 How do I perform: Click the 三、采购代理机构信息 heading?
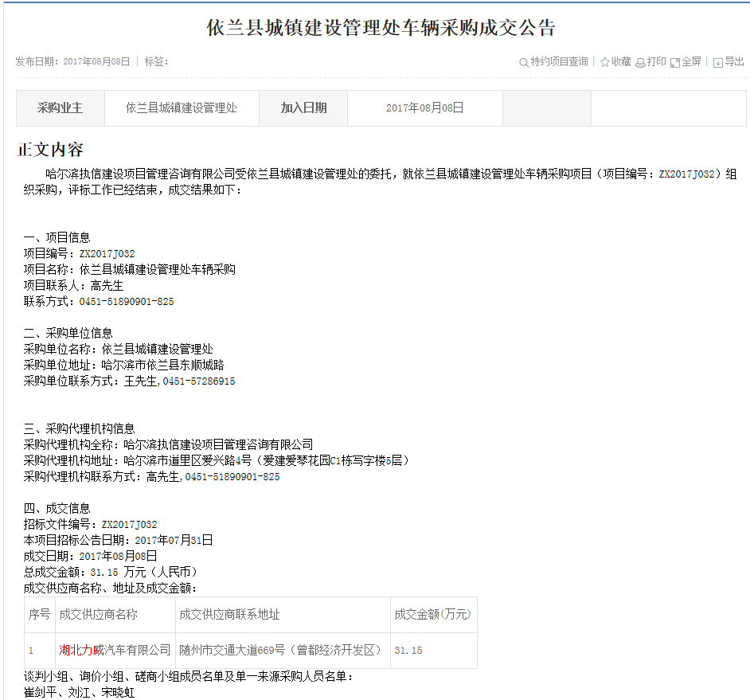click(x=80, y=428)
